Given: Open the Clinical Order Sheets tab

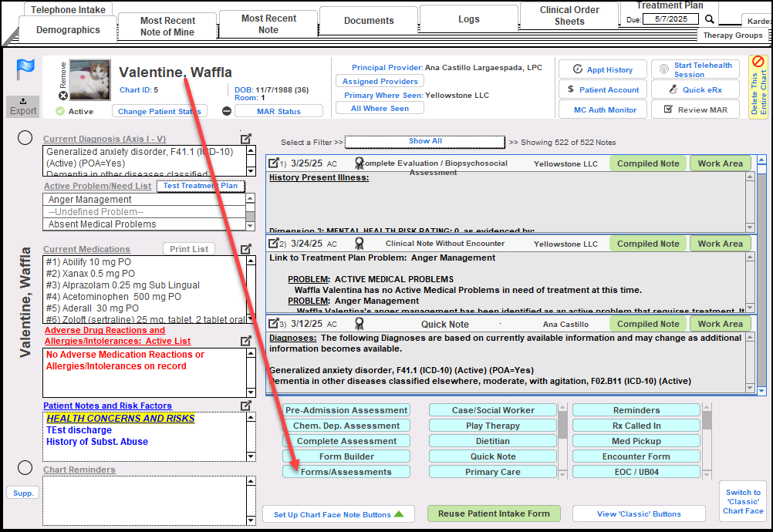Looking at the screenshot, I should pos(569,16).
